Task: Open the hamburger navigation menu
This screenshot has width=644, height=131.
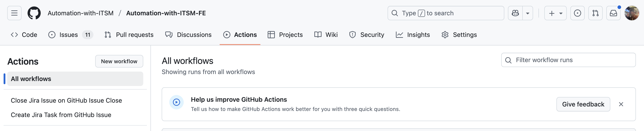Action: pos(14,13)
